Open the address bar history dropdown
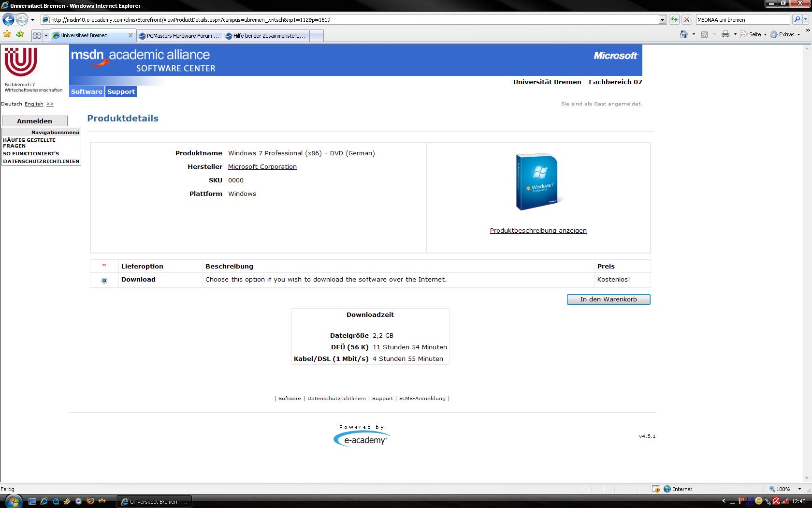Viewport: 812px width, 508px height. click(x=662, y=20)
